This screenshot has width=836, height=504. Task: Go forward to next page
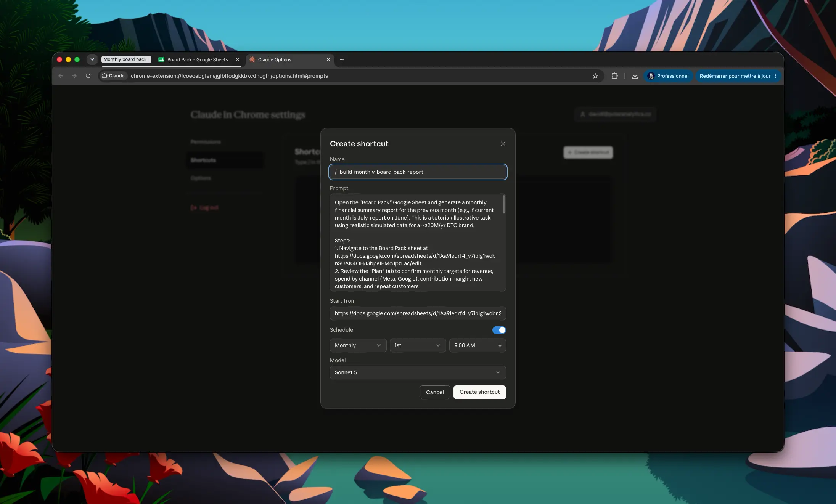click(x=74, y=76)
